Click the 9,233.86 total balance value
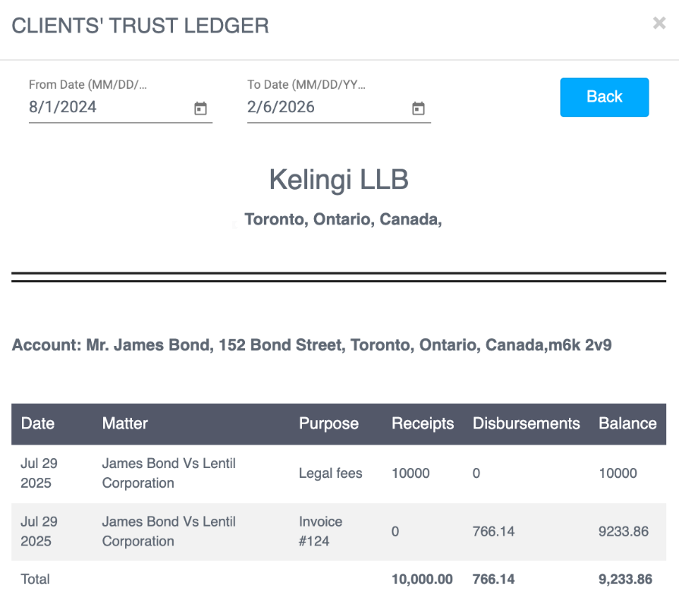The image size is (679, 616). pyautogui.click(x=625, y=580)
